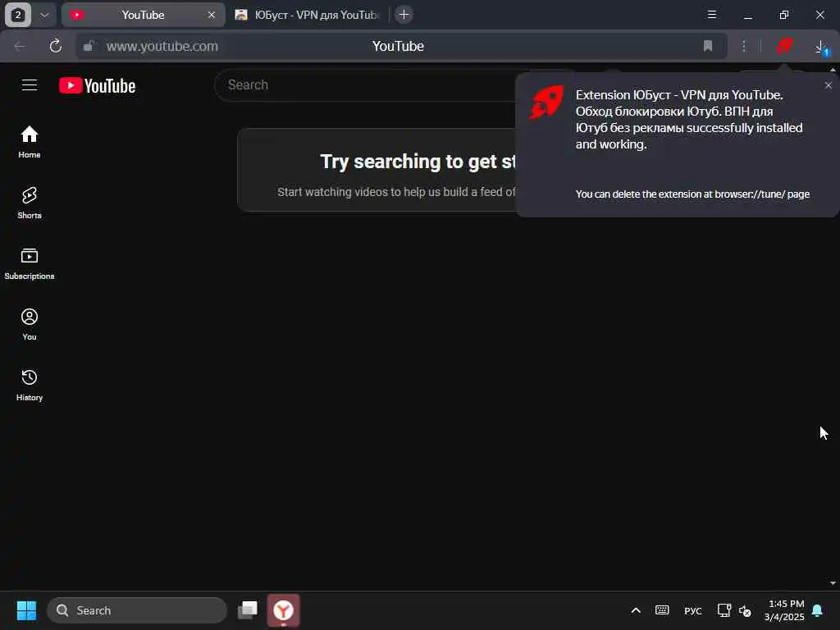Image resolution: width=840 pixels, height=630 pixels.
Task: Close the YouTube tab
Action: [x=211, y=15]
